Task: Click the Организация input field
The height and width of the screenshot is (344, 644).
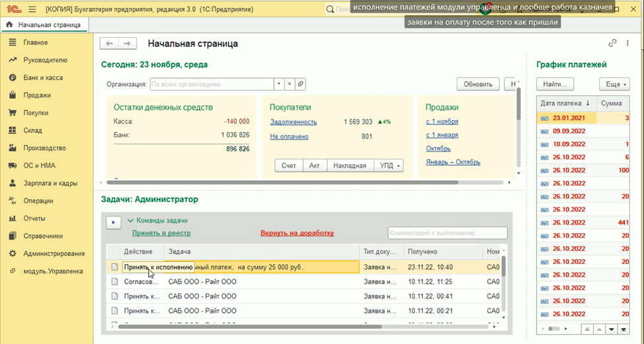Action: coord(212,84)
